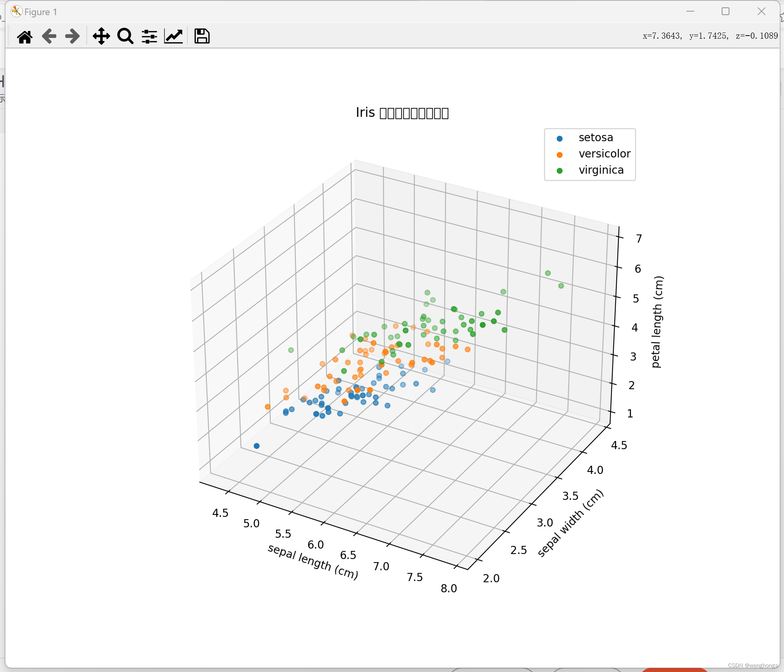The height and width of the screenshot is (672, 784).
Task: Click the Iris plot title
Action: [x=402, y=113]
